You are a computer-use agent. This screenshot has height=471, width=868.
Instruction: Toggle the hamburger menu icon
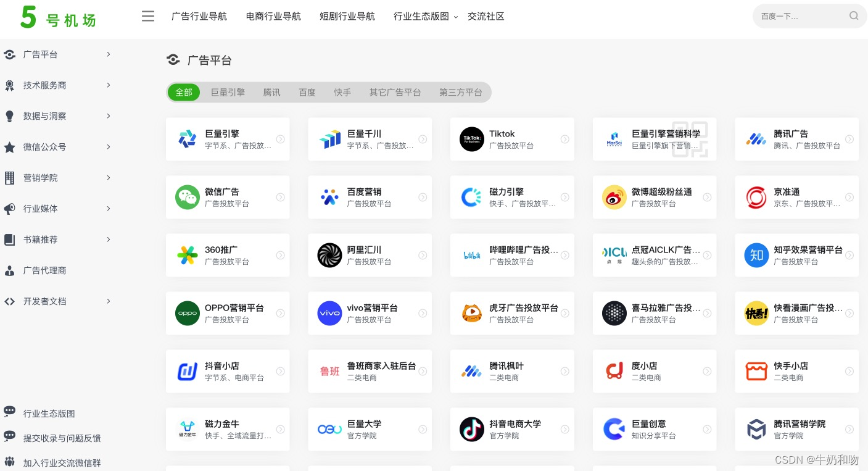click(148, 17)
